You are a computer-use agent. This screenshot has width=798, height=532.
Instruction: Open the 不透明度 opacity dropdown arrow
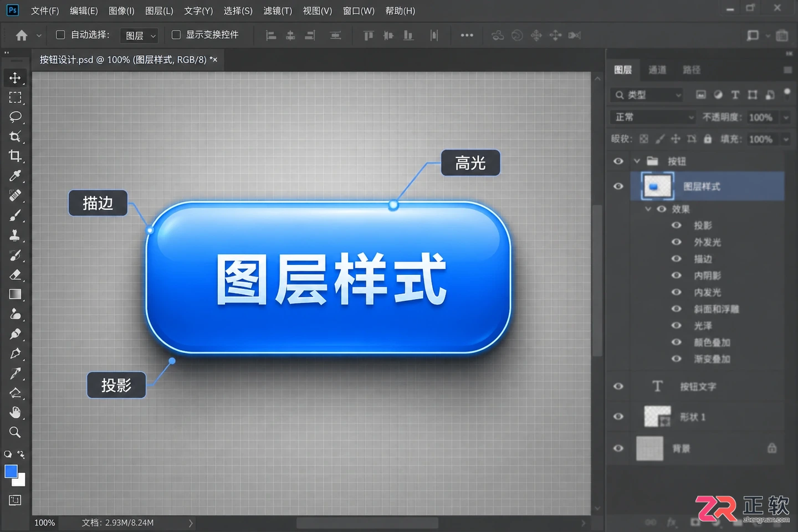point(786,117)
